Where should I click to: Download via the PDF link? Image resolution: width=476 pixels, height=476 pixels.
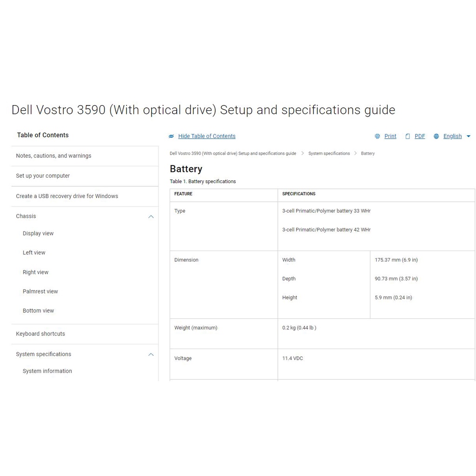(x=420, y=136)
